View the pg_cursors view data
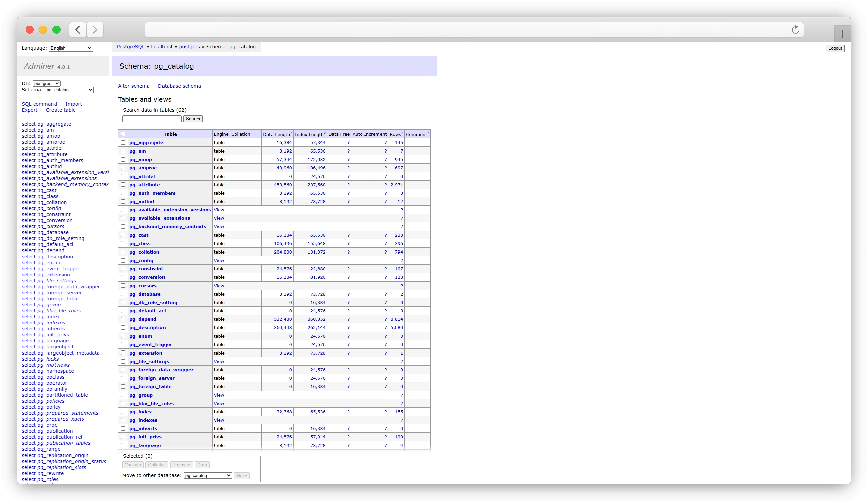This screenshot has width=868, height=501. 219,285
